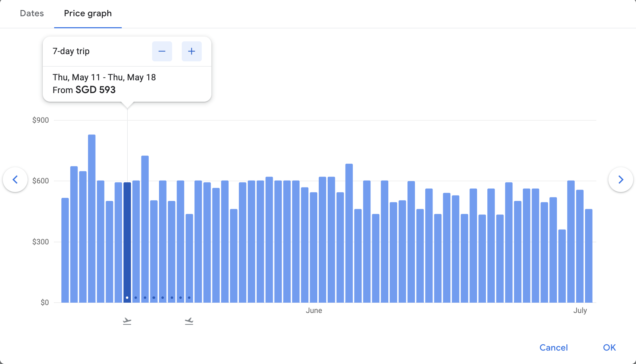Increase trip length with plus button
The height and width of the screenshot is (364, 636).
pos(191,51)
